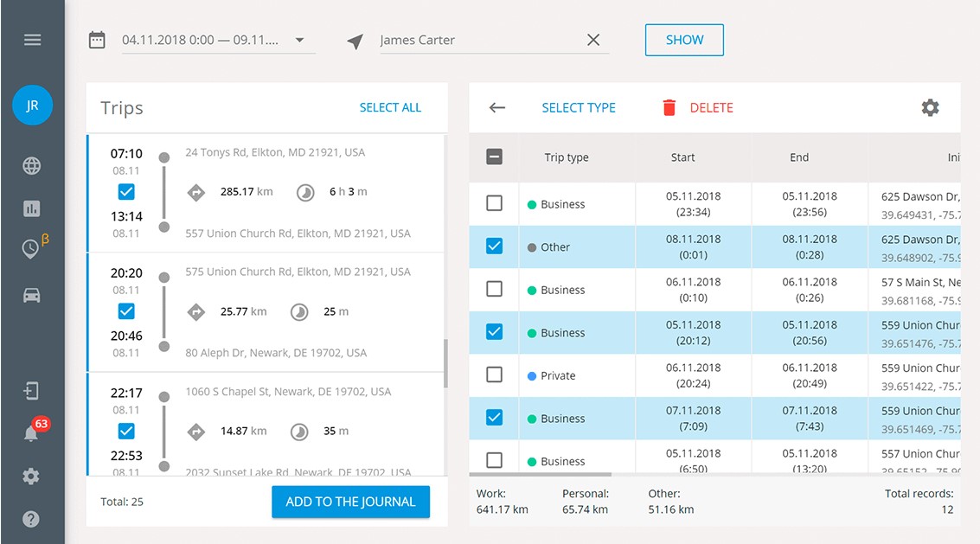Click the help question mark icon

point(32,519)
